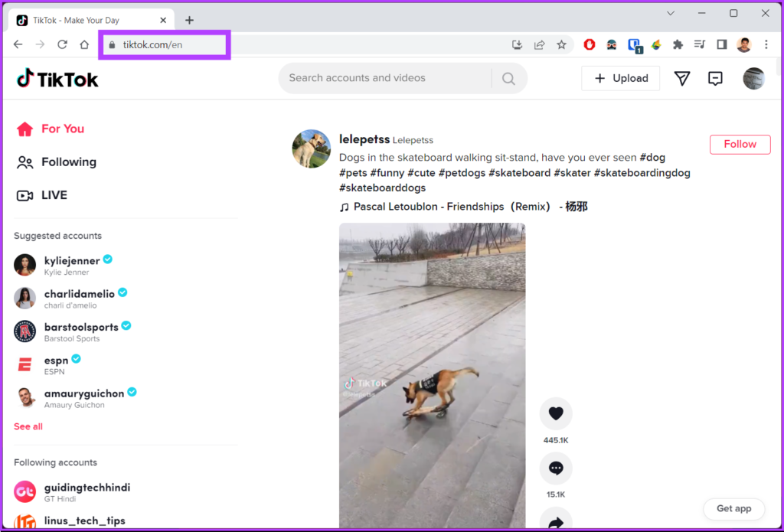Share the video using arrow icon

(x=556, y=520)
